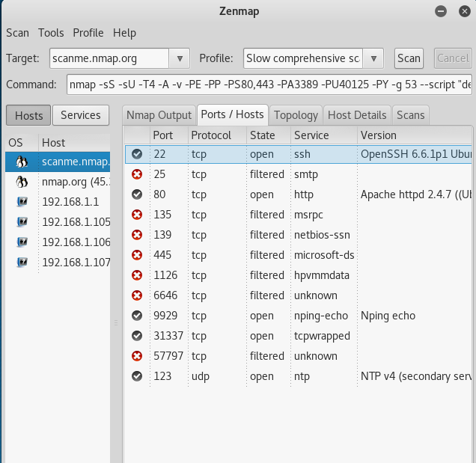Click the filtered red X icon for port 25
Screen dimensions: 476x463
(x=137, y=174)
